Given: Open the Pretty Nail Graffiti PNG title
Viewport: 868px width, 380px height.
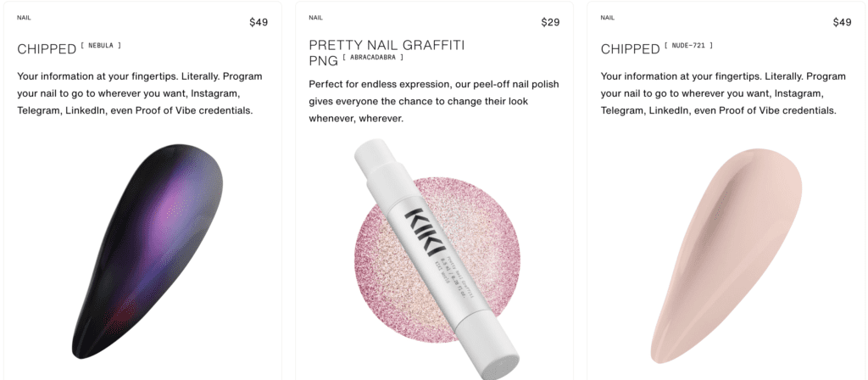Looking at the screenshot, I should click(x=387, y=45).
